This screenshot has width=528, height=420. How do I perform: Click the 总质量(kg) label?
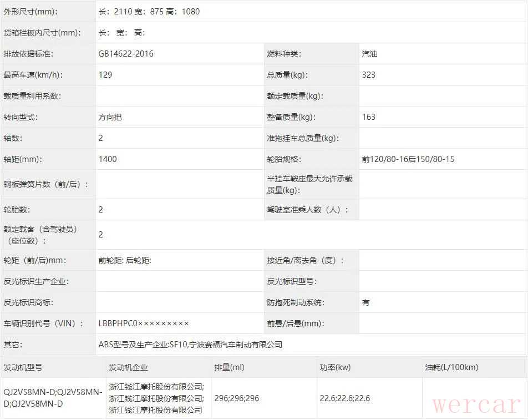click(x=287, y=75)
